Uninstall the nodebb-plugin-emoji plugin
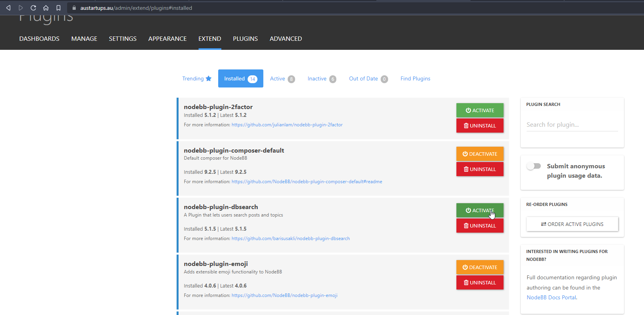Screen dimensions: 644x315 tap(480, 282)
